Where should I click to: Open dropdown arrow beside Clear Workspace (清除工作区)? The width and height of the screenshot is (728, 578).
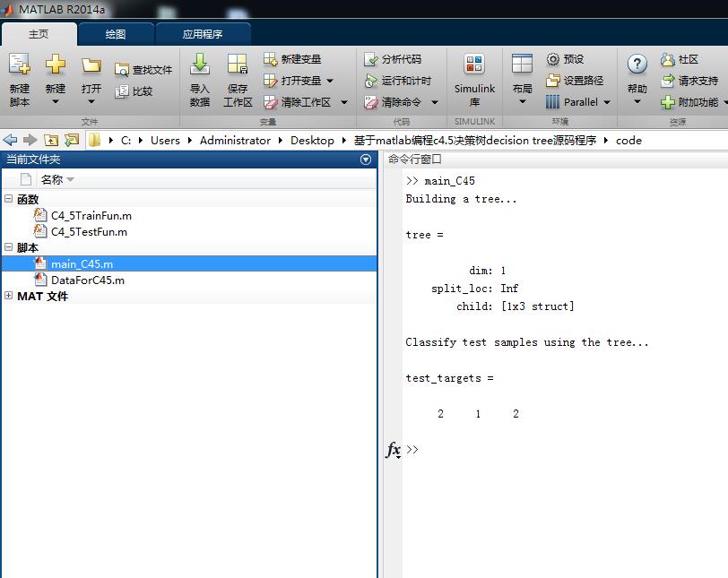(x=344, y=102)
